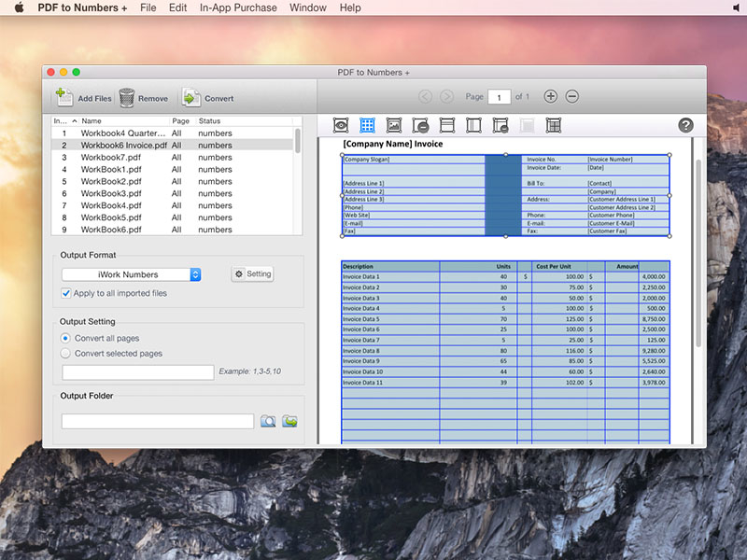Image resolution: width=747 pixels, height=560 pixels.
Task: Click the Page column header
Action: pos(182,121)
